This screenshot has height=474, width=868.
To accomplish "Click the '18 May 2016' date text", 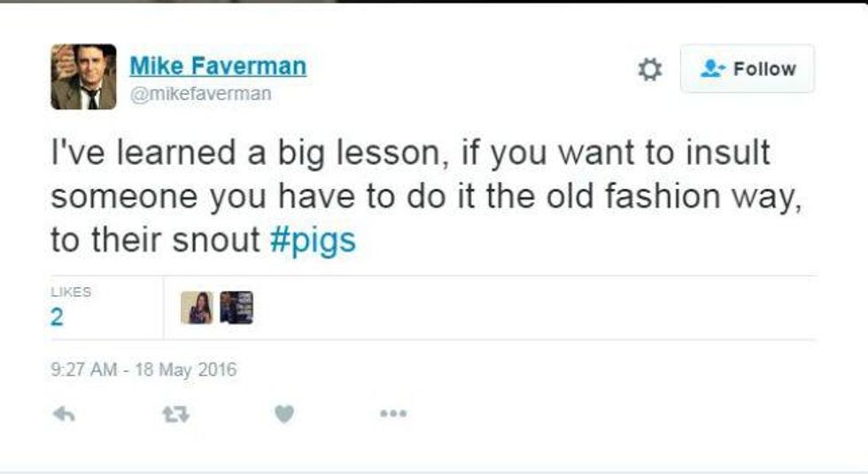I will coord(185,369).
